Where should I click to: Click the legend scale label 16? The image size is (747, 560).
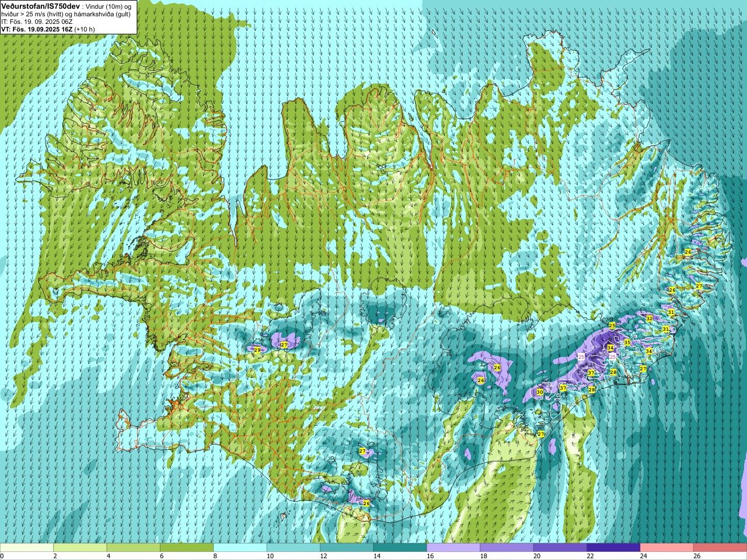point(430,556)
